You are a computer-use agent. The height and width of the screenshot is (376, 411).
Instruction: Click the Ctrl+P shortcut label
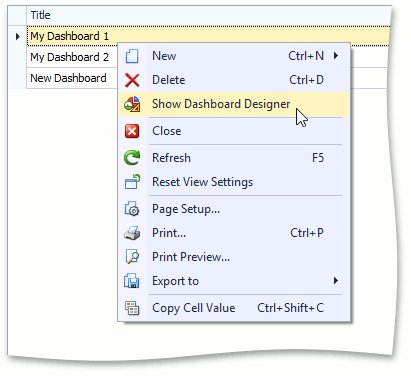coord(307,233)
